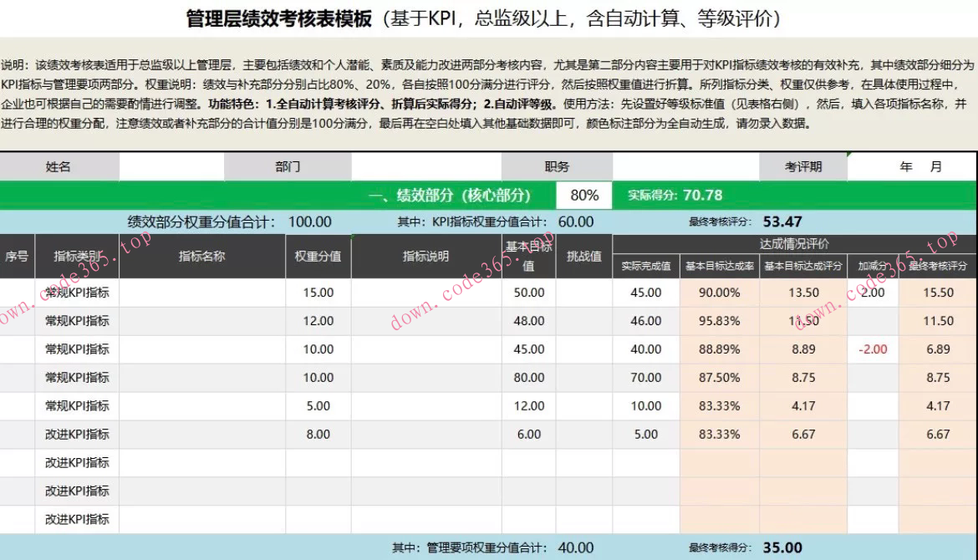Select the 权重分值 cell showing 15.00
978x560 pixels.
click(x=318, y=292)
